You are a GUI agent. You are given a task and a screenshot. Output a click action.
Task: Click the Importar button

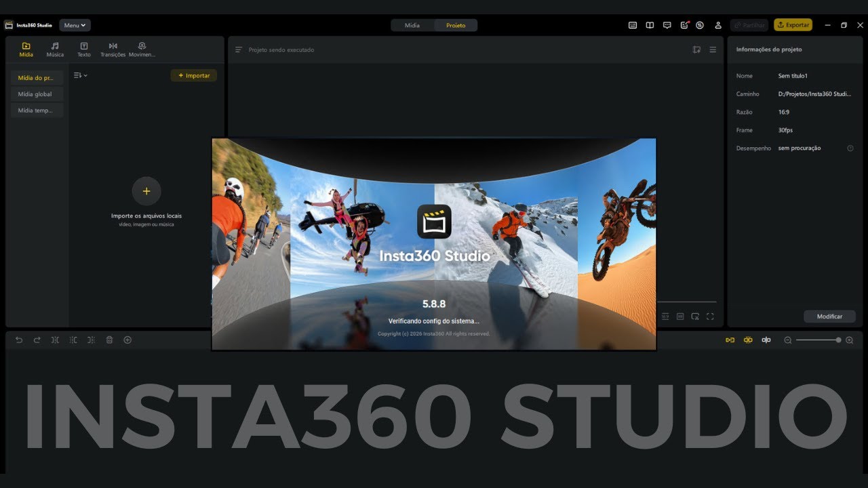[194, 75]
